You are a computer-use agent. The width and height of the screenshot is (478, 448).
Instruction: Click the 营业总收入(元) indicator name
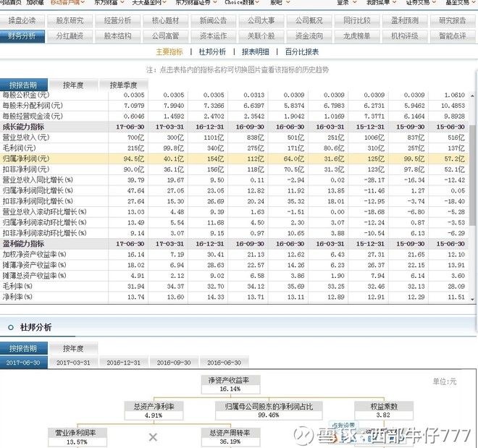(x=26, y=138)
